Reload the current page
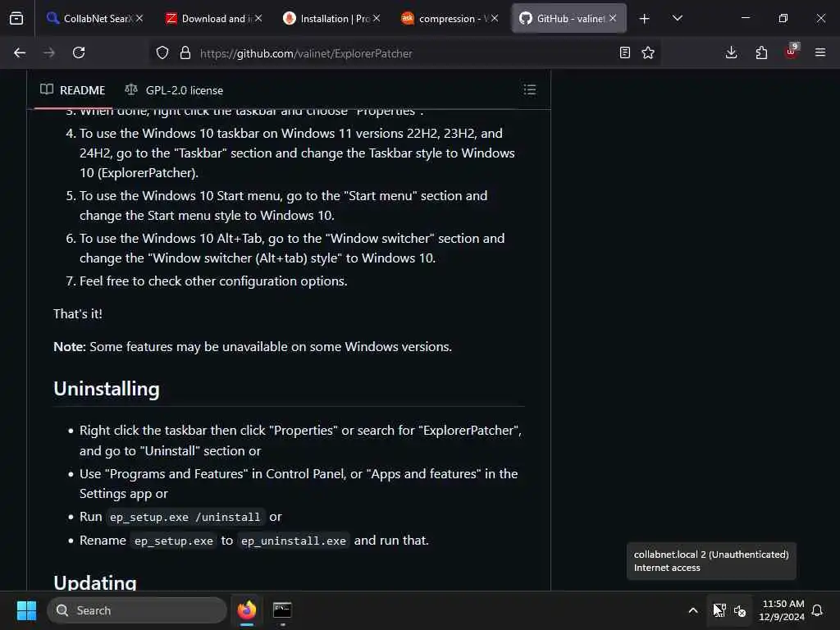The height and width of the screenshot is (630, 840). [79, 53]
